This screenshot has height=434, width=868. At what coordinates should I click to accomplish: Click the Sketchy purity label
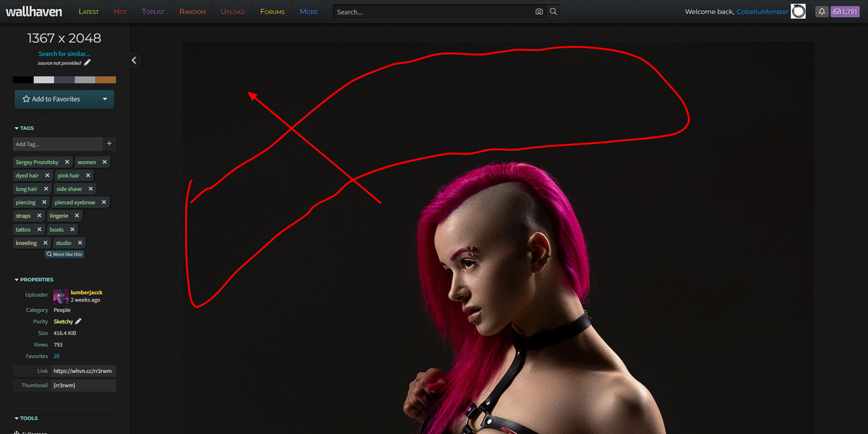click(63, 321)
